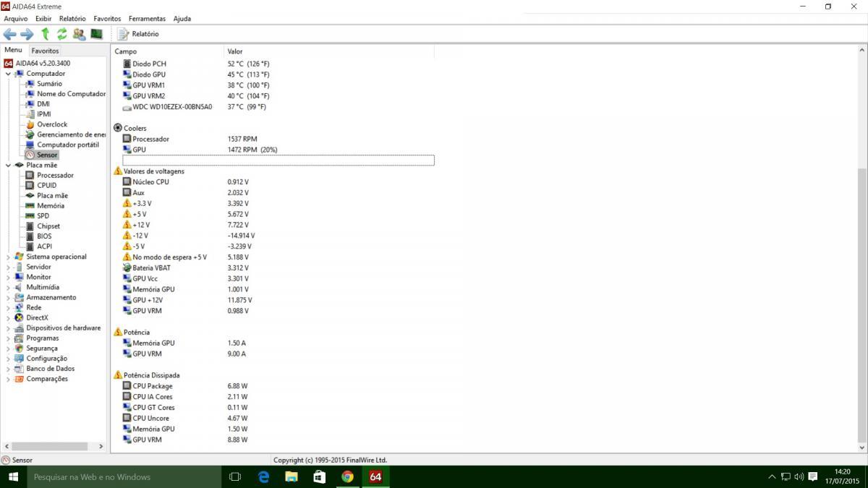Open File Explorer from the taskbar

tap(292, 476)
